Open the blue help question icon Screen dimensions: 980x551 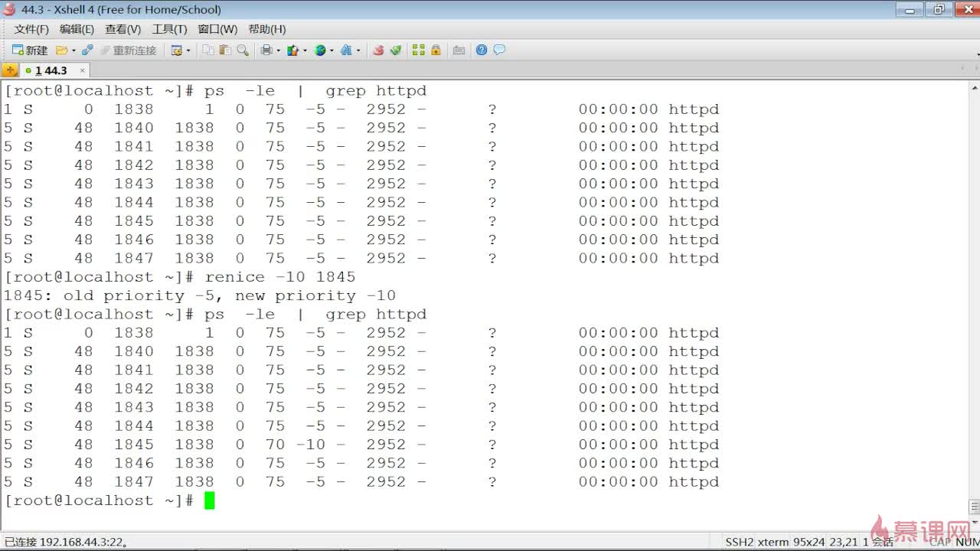(482, 50)
